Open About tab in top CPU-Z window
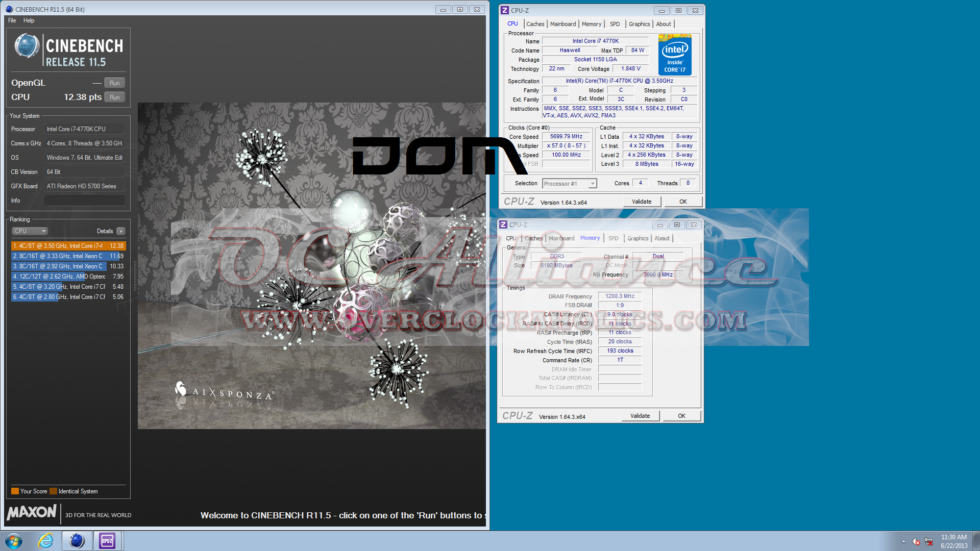The height and width of the screenshot is (551, 980). tap(664, 24)
